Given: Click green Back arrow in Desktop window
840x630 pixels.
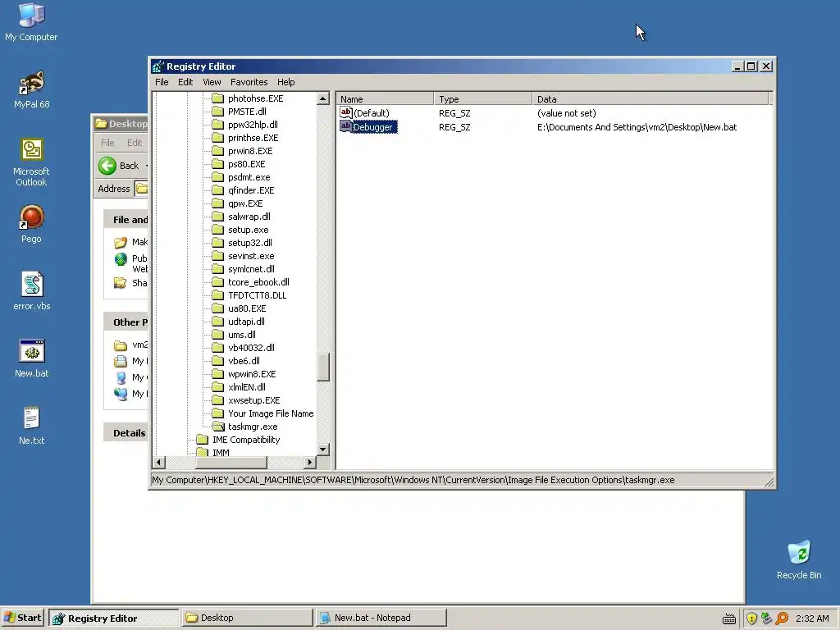Looking at the screenshot, I should click(x=107, y=166).
